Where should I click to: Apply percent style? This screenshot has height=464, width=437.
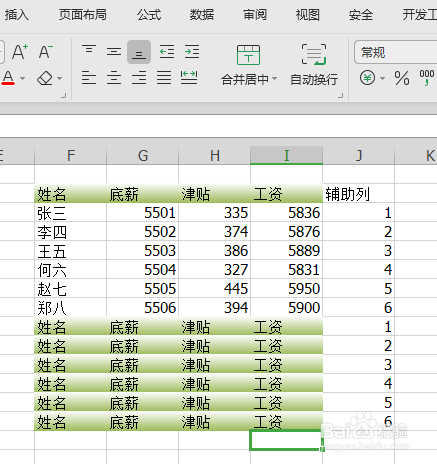[x=402, y=78]
